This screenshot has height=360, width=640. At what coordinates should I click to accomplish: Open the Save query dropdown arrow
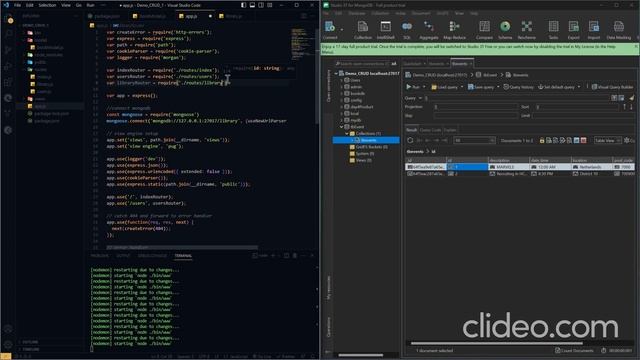coord(498,87)
